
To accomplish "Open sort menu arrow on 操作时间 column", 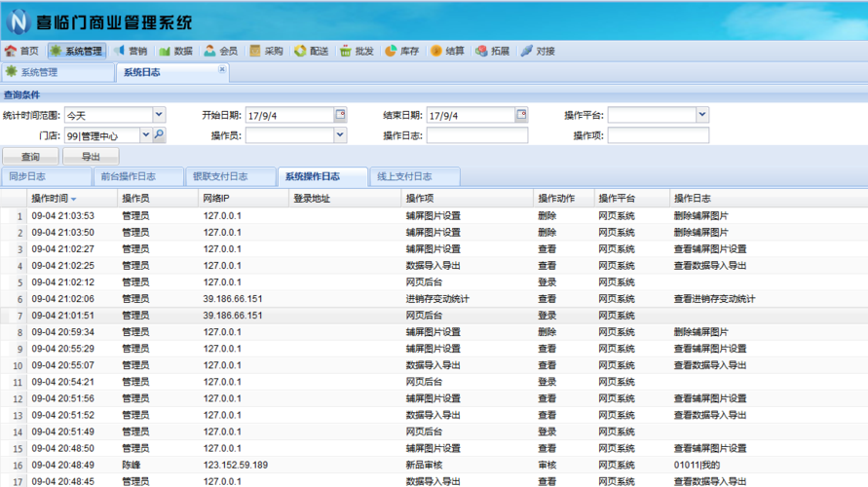I will tap(74, 200).
